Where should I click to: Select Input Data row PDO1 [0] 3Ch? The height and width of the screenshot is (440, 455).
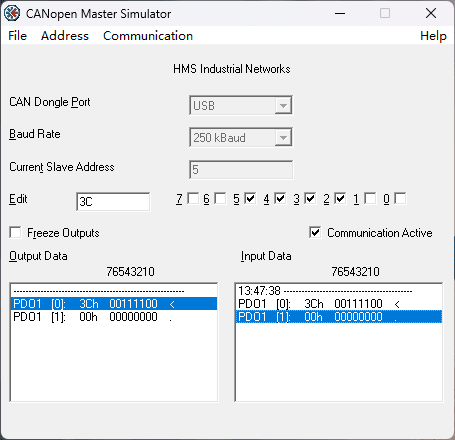339,304
